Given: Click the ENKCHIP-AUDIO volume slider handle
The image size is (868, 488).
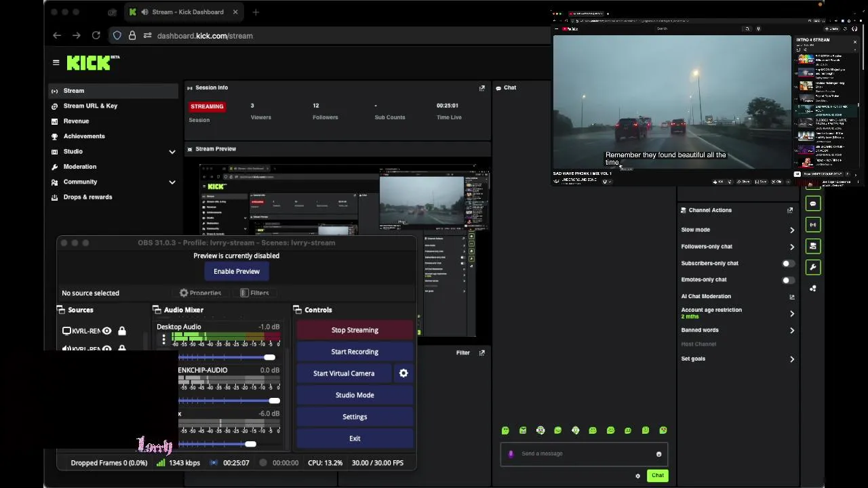Looking at the screenshot, I should 275,401.
